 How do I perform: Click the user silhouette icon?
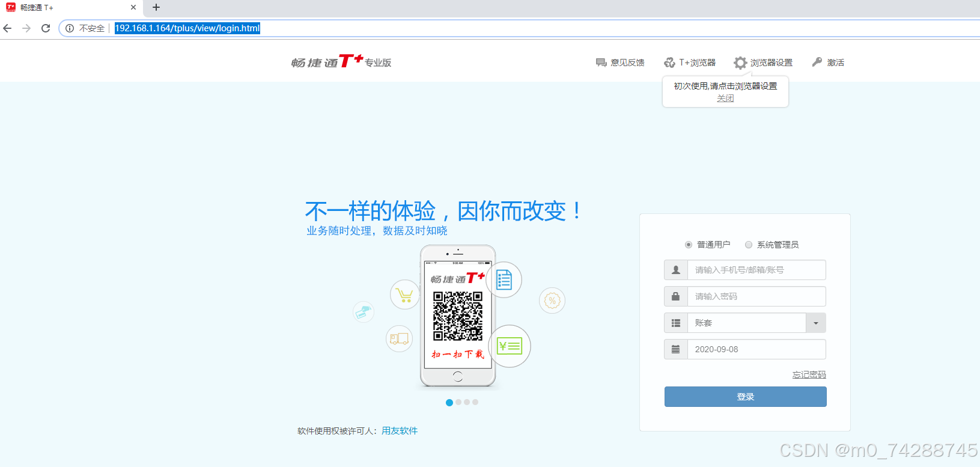pos(676,270)
